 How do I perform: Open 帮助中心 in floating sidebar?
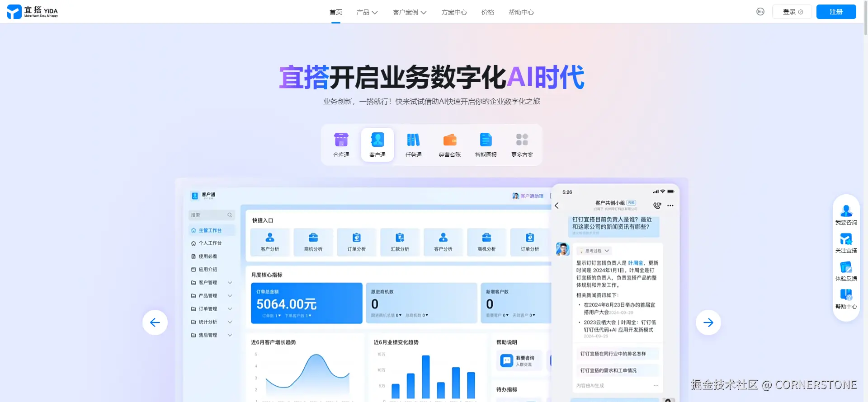point(846,299)
